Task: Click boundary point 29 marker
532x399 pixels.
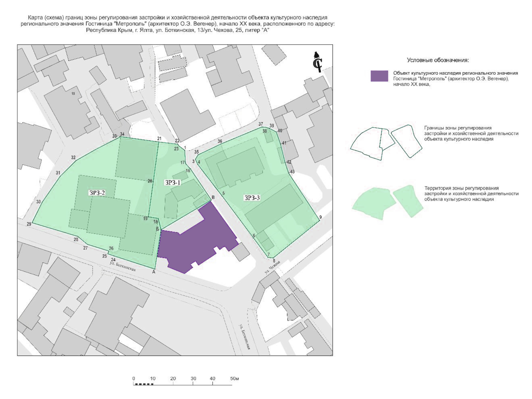Action: click(29, 224)
